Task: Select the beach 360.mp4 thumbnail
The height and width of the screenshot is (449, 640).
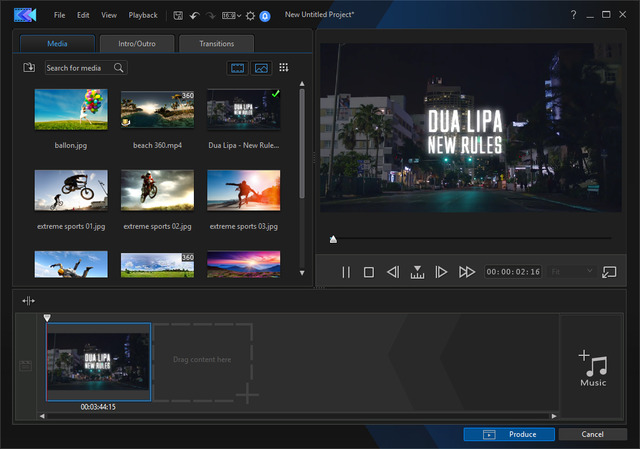Action: [157, 110]
